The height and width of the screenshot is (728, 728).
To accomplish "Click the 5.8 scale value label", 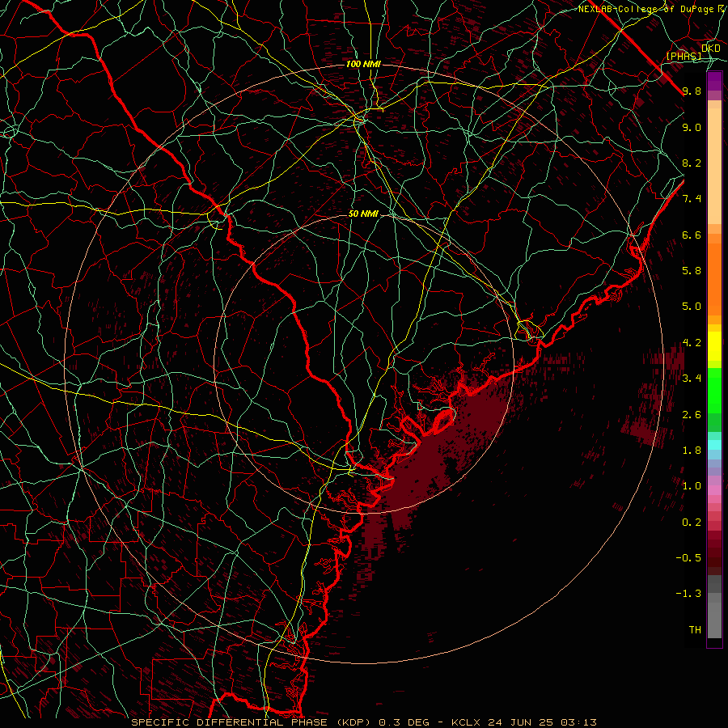I will pos(692,271).
